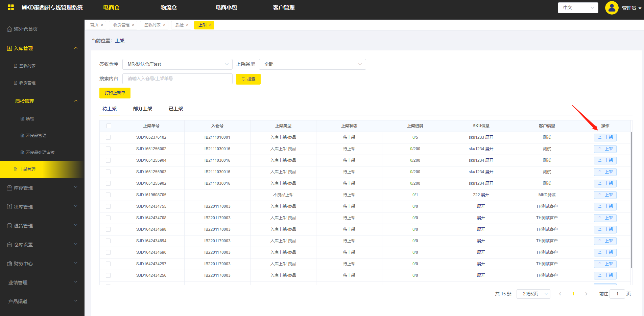Click the 打印上架单 button

click(115, 93)
